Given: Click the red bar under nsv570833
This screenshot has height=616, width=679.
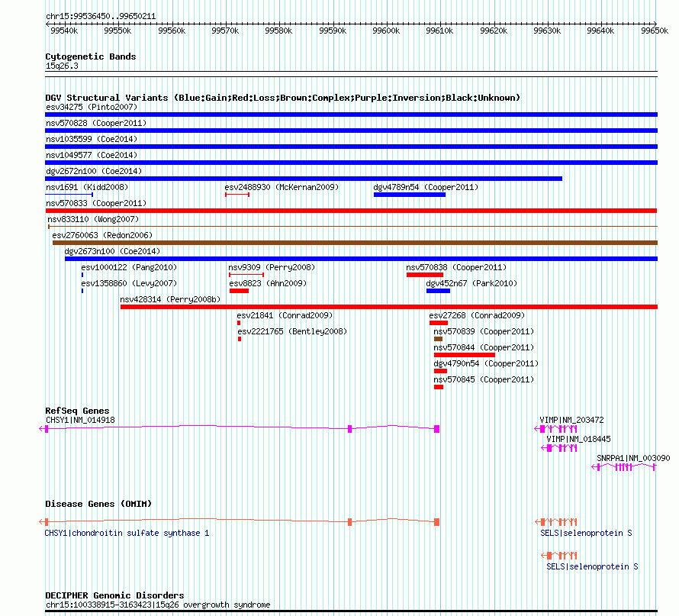Looking at the screenshot, I should click(x=351, y=211).
